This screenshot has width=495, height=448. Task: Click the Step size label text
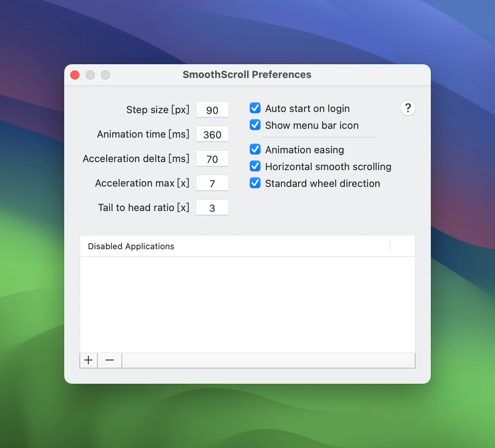click(x=158, y=110)
